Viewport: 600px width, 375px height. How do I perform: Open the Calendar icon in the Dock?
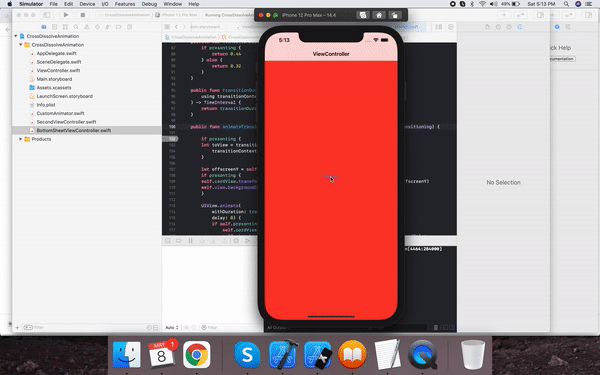click(162, 354)
